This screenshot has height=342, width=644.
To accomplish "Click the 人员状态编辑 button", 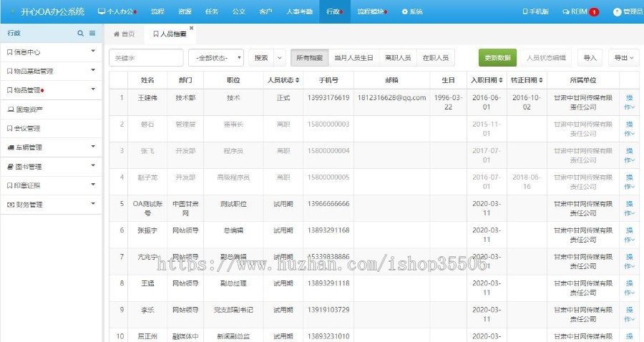I will point(546,58).
